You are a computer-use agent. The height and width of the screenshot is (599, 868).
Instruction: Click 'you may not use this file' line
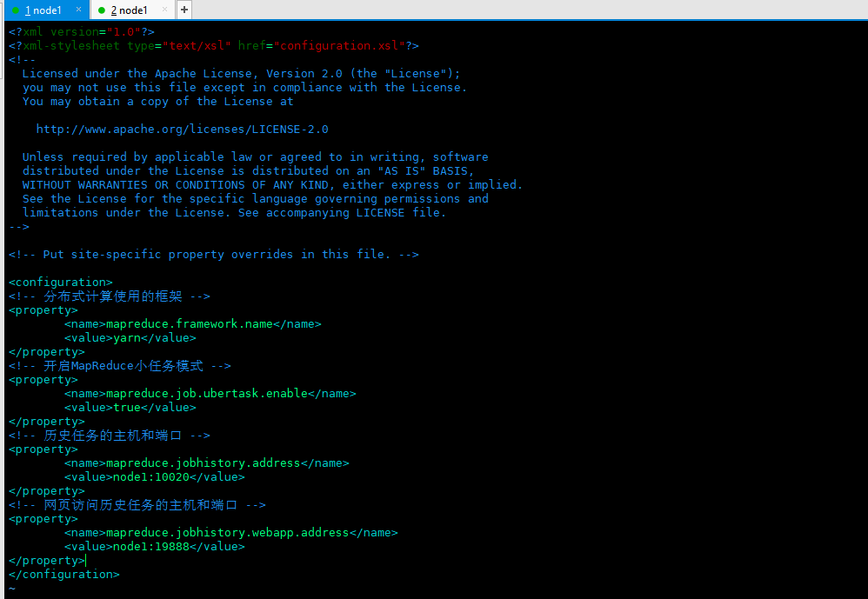click(244, 88)
